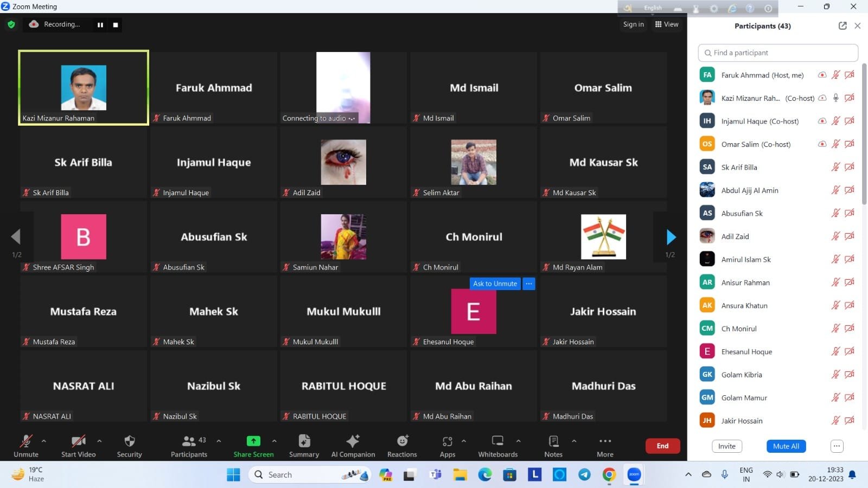Pause the meeting recording

click(100, 25)
